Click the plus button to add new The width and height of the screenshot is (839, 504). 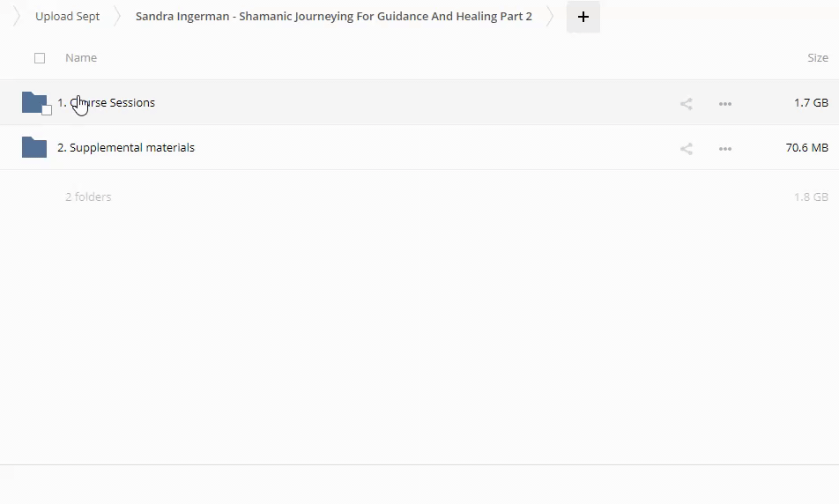pyautogui.click(x=583, y=17)
